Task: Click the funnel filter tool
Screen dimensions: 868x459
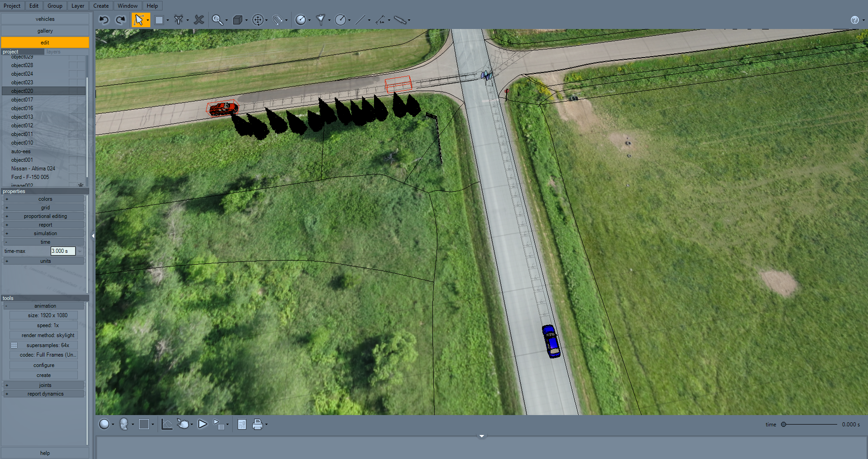Action: (x=320, y=20)
